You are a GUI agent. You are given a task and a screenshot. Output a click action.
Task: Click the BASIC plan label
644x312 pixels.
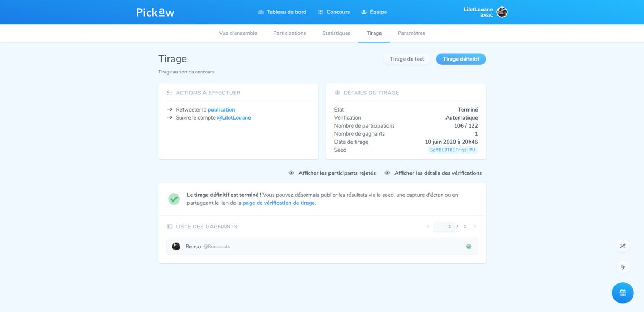(x=487, y=16)
